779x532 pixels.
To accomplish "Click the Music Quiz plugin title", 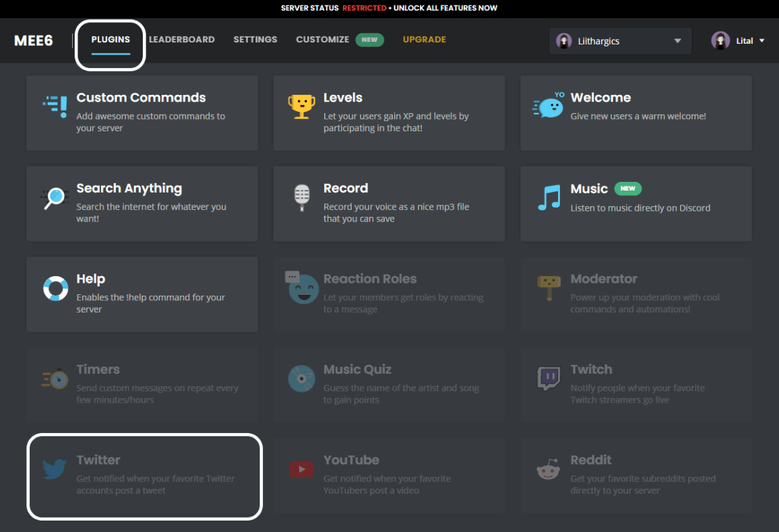I will [x=357, y=370].
